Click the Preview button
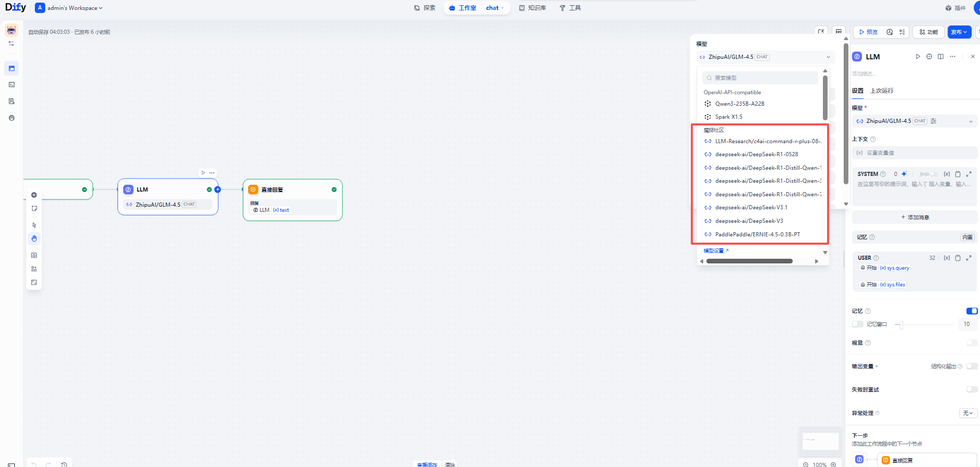Image resolution: width=980 pixels, height=467 pixels. pyautogui.click(x=868, y=32)
